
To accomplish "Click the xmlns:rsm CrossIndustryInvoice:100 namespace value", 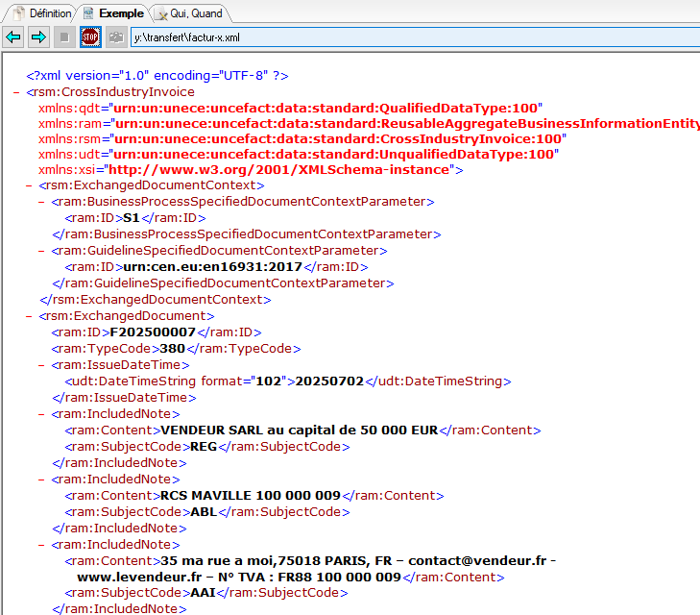I will pos(338,139).
